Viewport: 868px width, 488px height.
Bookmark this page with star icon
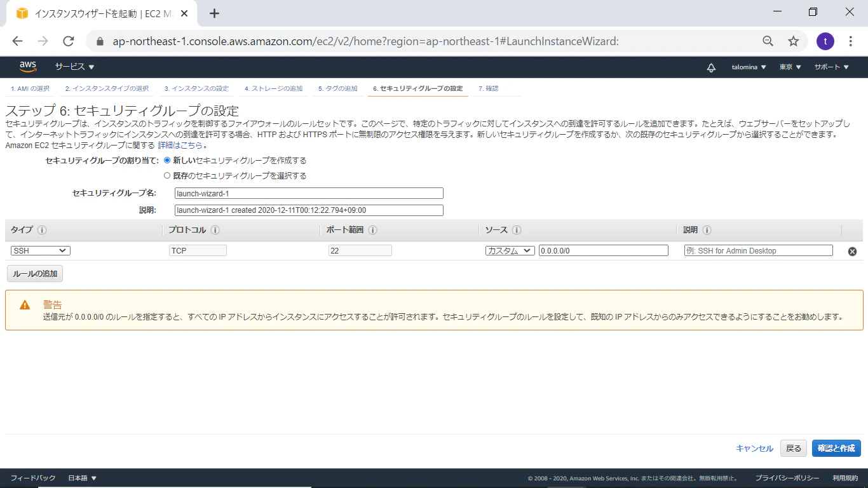(793, 41)
